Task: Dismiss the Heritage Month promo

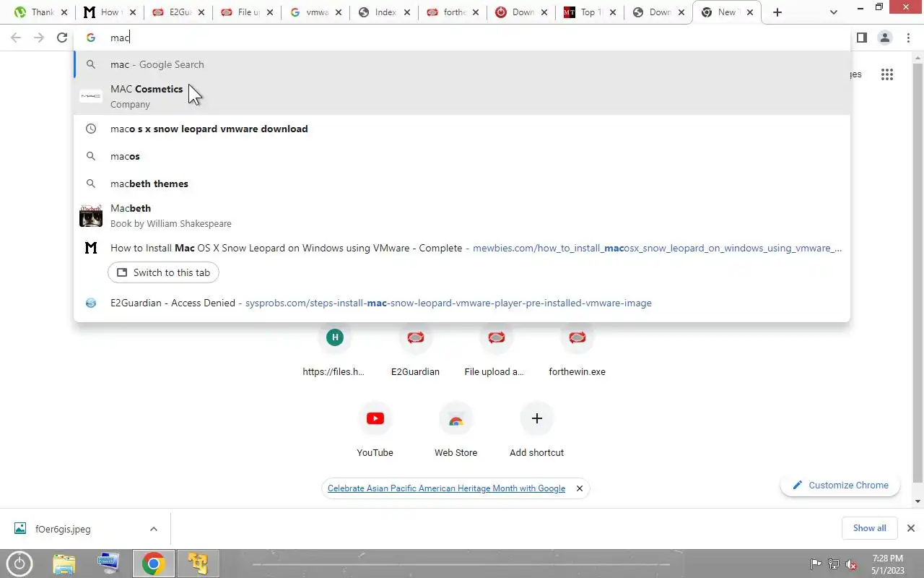Action: [579, 488]
